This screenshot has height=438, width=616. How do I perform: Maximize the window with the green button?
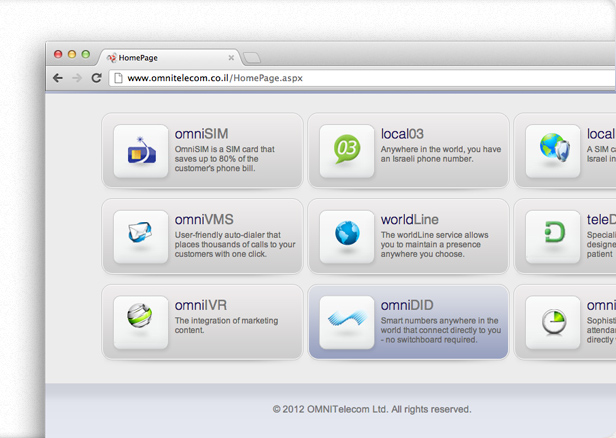[86, 54]
